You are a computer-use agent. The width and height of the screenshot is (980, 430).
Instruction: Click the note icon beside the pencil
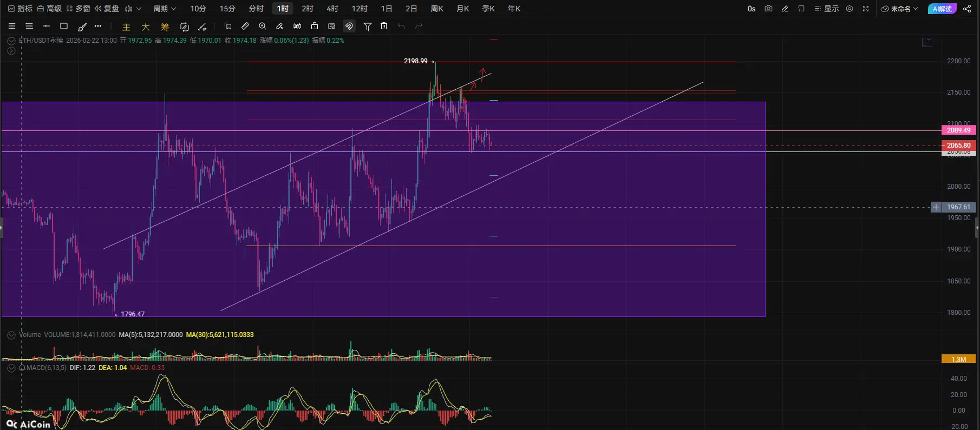801,9
